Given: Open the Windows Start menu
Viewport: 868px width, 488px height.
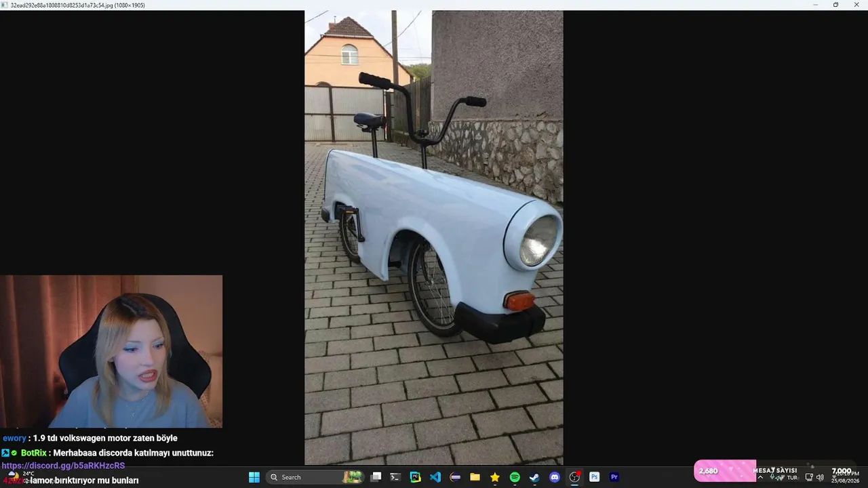Looking at the screenshot, I should [x=254, y=477].
